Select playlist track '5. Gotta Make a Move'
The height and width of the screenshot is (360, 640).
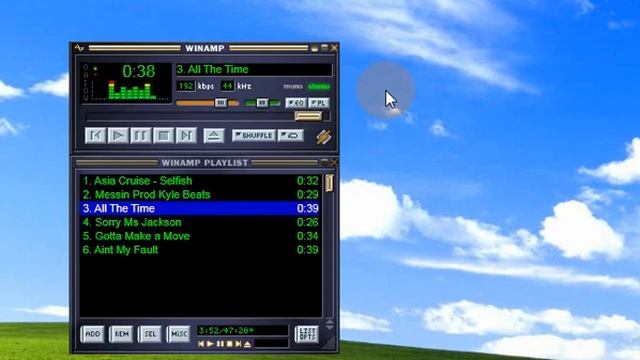tap(200, 236)
